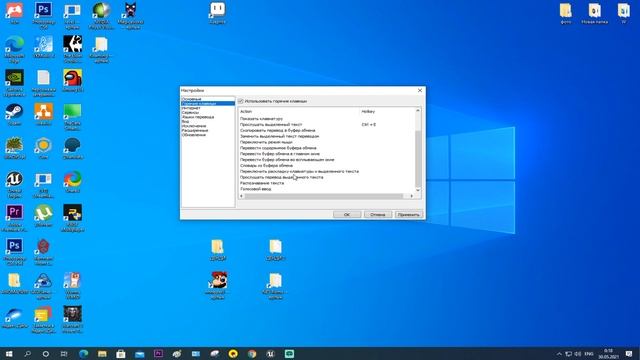Select the "Показать клавиатуру" action row
The height and width of the screenshot is (360, 640).
click(x=261, y=119)
